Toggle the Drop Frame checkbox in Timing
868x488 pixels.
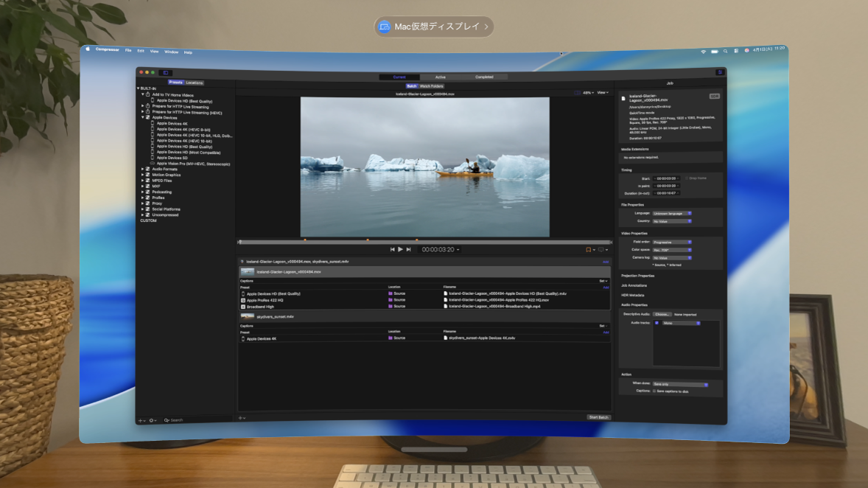(686, 178)
